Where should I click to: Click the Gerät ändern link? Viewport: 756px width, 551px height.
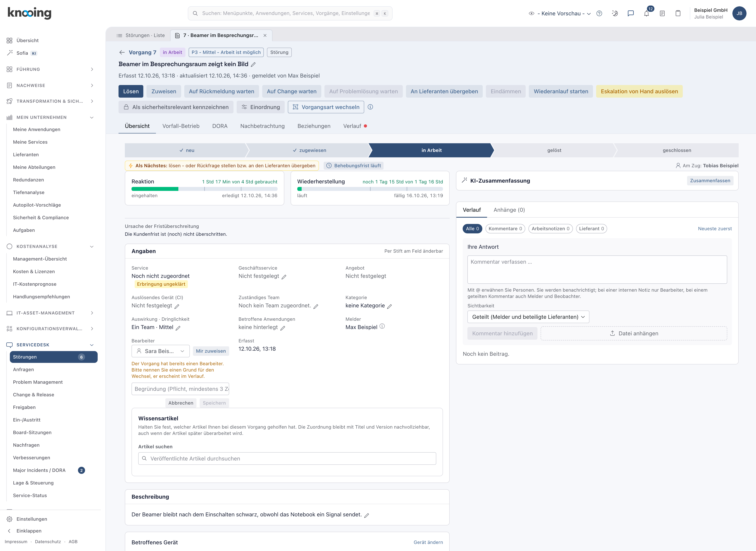click(428, 542)
